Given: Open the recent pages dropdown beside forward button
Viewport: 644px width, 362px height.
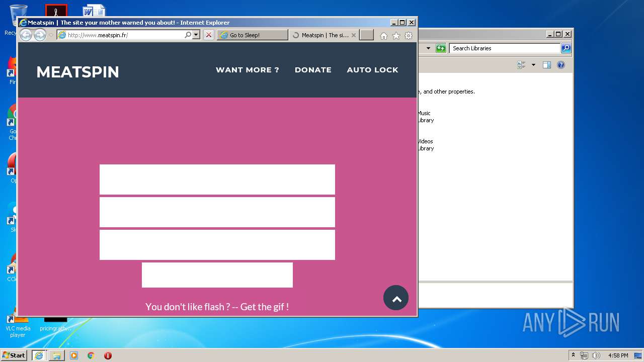Looking at the screenshot, I should tap(51, 35).
